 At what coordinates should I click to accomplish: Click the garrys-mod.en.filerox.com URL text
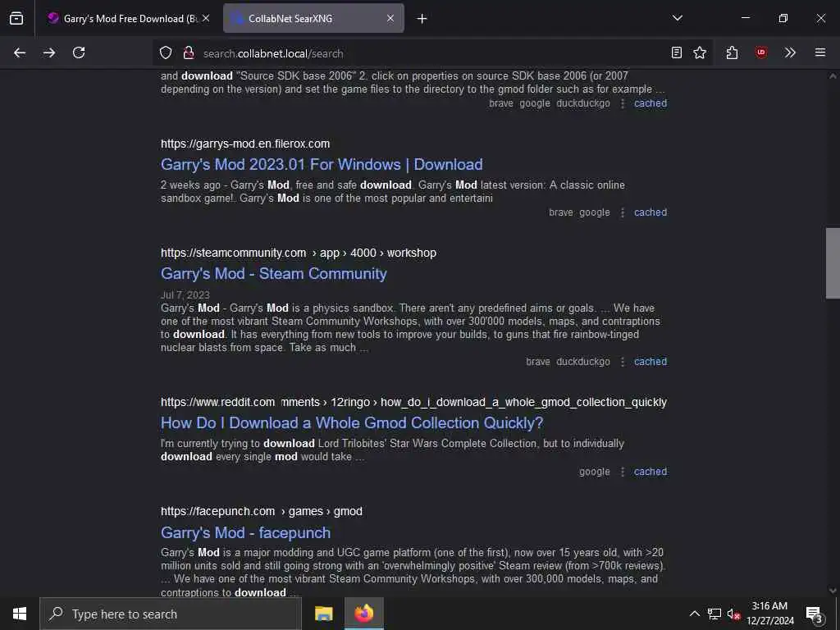[245, 144]
